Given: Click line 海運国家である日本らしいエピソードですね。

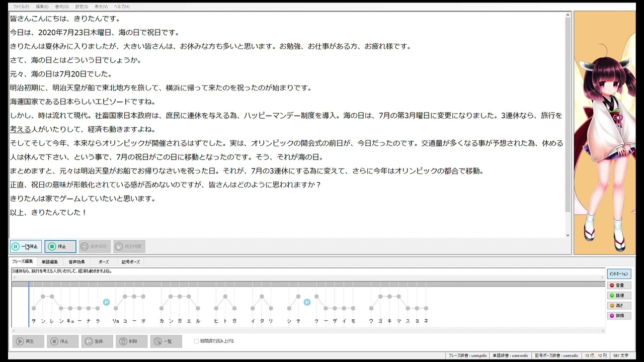Looking at the screenshot, I should pyautogui.click(x=83, y=102).
